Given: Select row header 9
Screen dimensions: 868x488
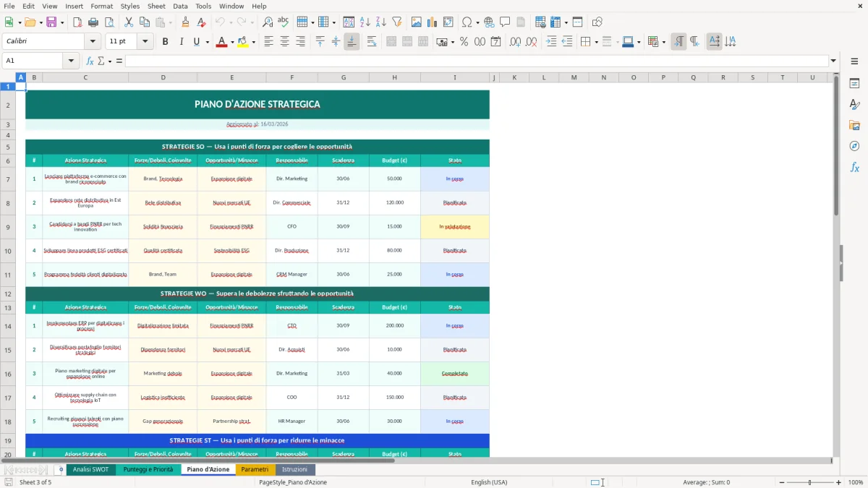Looking at the screenshot, I should [8, 226].
